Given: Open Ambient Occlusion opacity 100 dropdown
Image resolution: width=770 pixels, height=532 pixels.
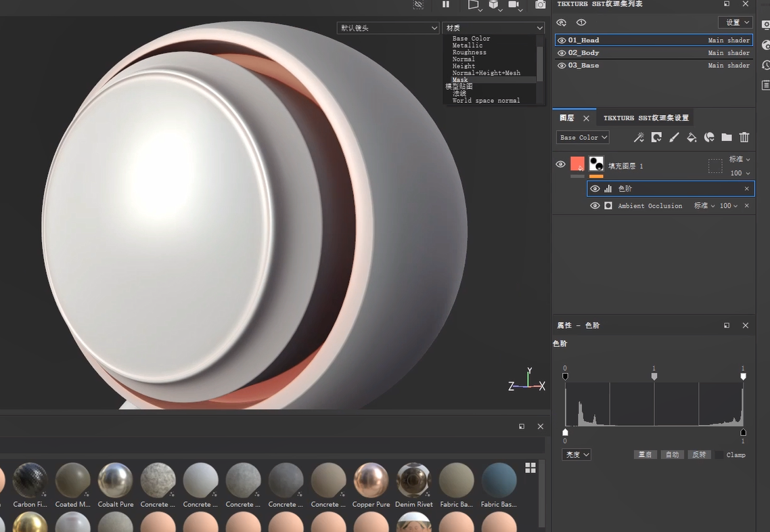Looking at the screenshot, I should 729,206.
